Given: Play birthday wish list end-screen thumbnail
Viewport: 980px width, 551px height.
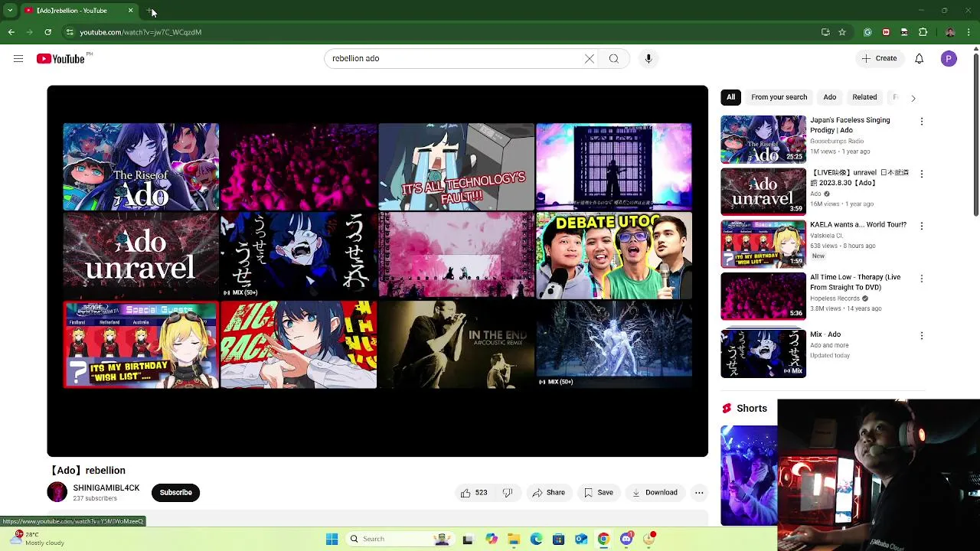Looking at the screenshot, I should [x=141, y=344].
